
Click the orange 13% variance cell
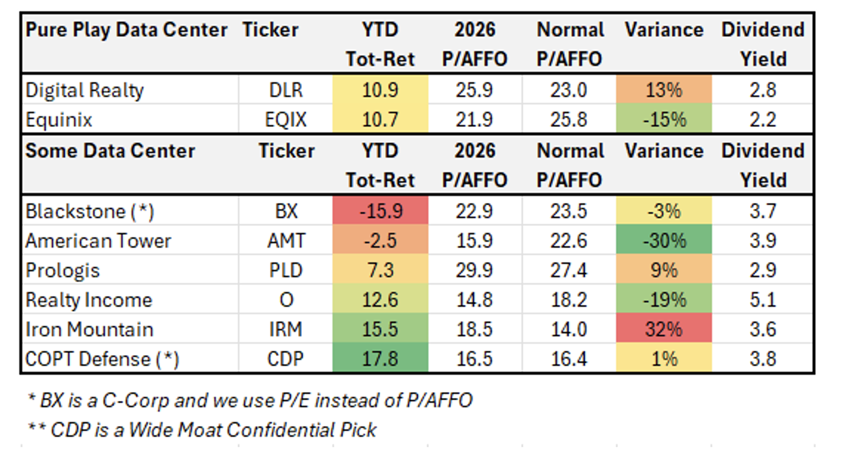663,90
